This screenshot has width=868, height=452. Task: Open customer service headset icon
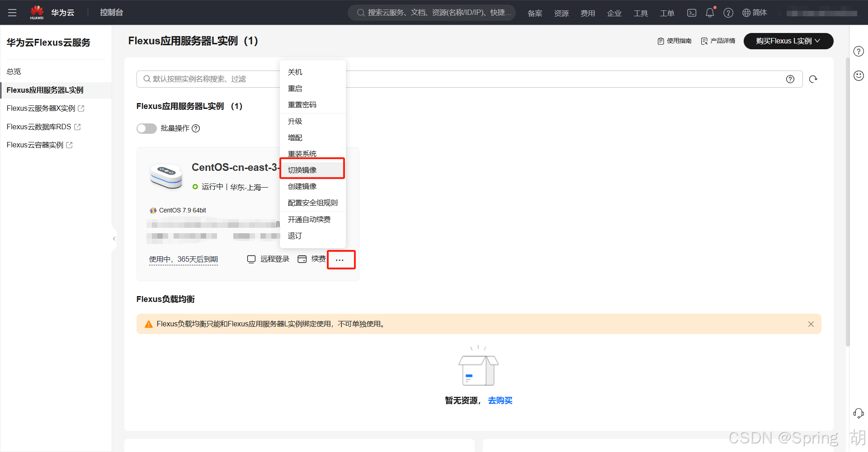[x=859, y=413]
